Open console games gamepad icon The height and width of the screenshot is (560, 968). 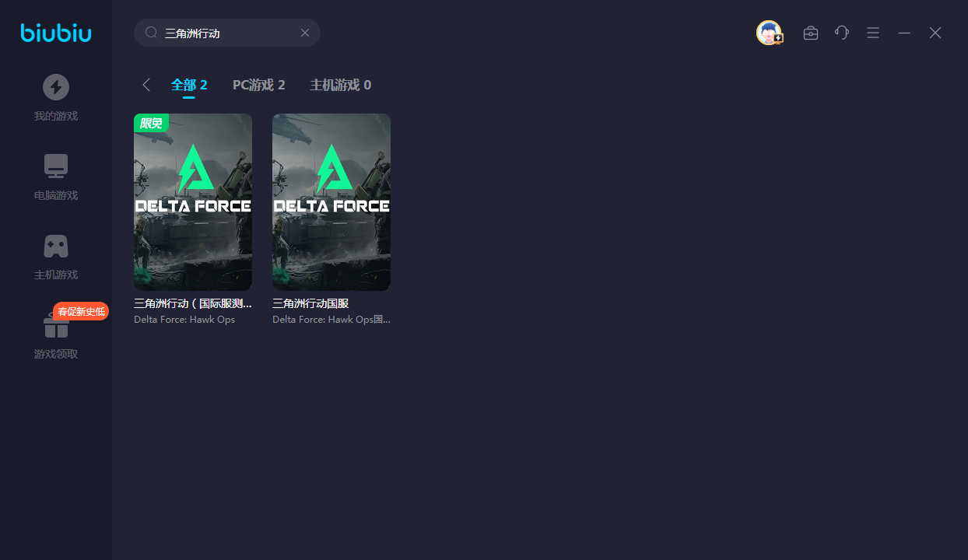click(56, 247)
